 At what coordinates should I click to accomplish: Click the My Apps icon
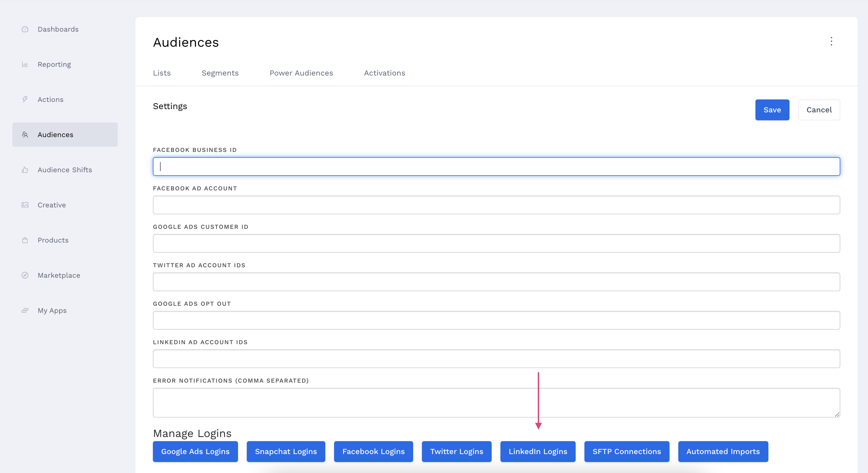click(x=25, y=310)
